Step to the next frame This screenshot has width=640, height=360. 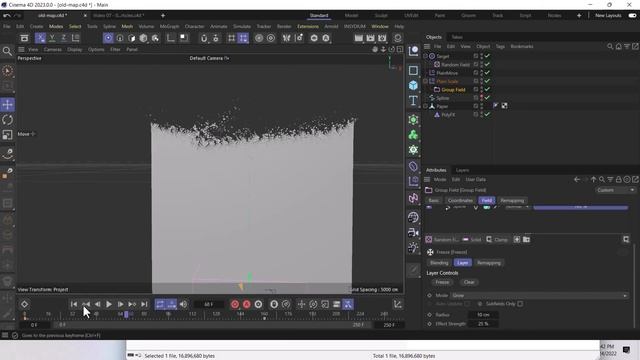click(x=120, y=304)
